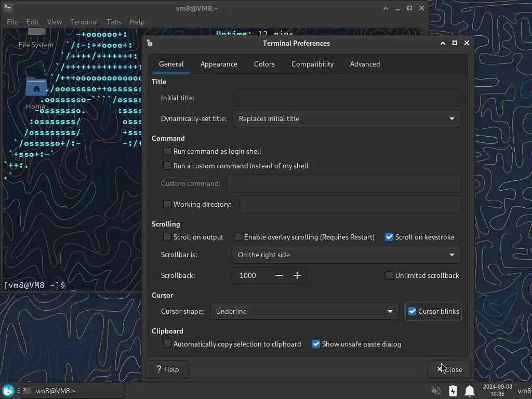Image resolution: width=532 pixels, height=399 pixels.
Task: Open the Scrollbar is dropdown
Action: [x=346, y=255]
